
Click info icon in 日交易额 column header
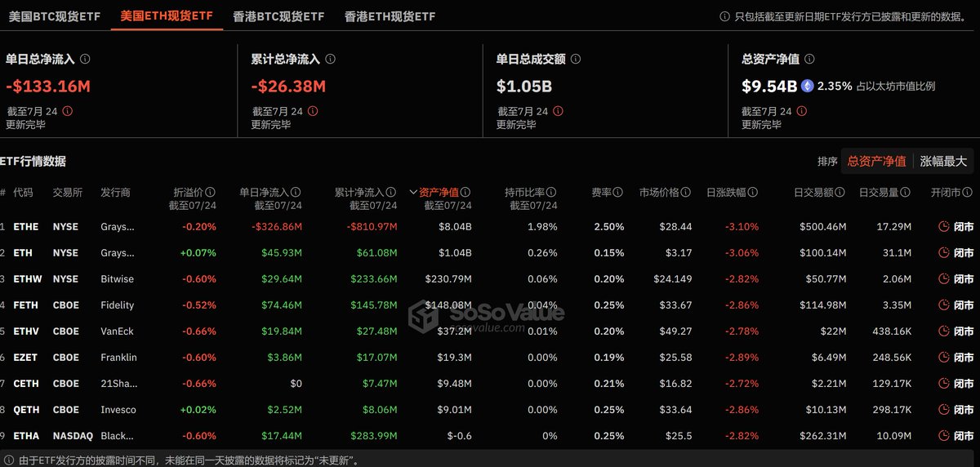[x=840, y=193]
